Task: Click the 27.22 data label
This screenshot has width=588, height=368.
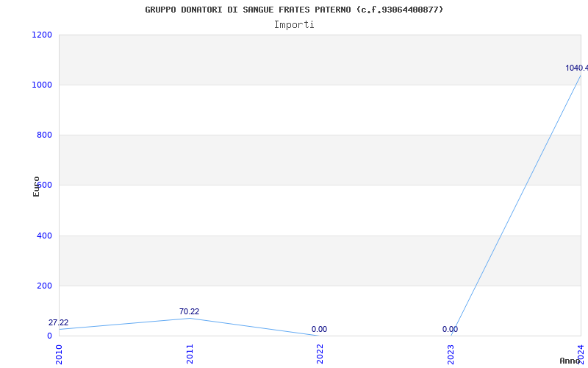Action: click(59, 322)
